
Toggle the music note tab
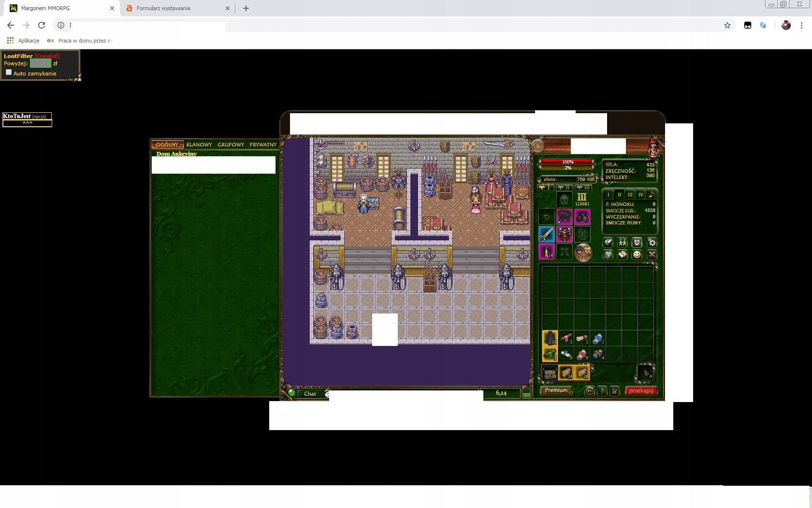[x=651, y=194]
